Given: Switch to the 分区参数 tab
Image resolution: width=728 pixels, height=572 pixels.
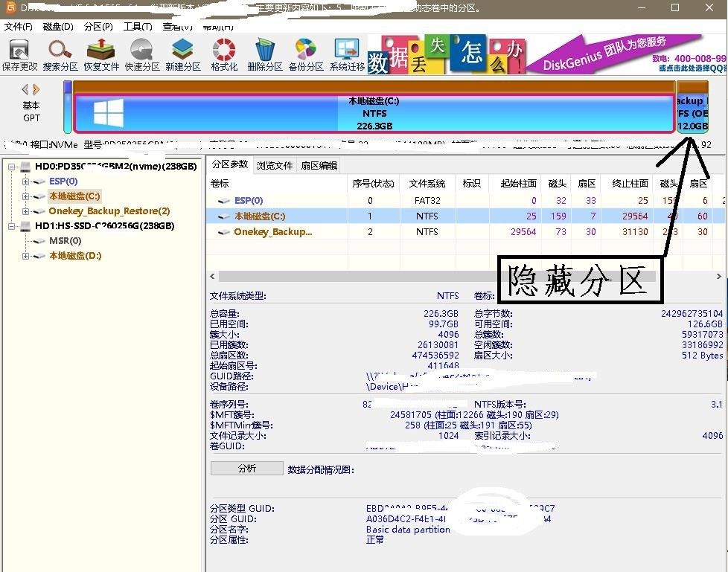Looking at the screenshot, I should [230, 164].
